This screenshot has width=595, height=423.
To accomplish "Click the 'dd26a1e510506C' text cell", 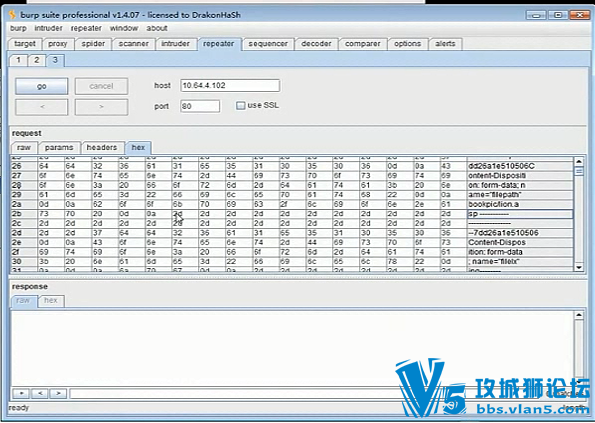I will coord(519,166).
